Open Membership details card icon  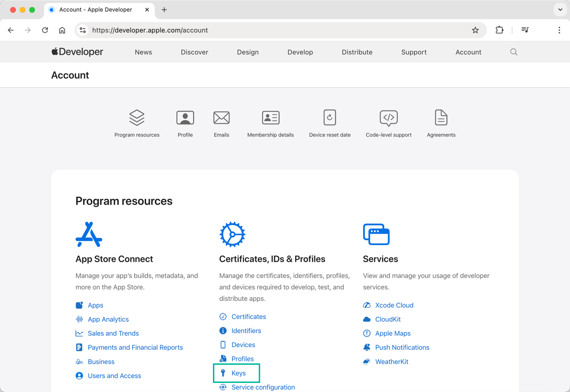(x=271, y=118)
